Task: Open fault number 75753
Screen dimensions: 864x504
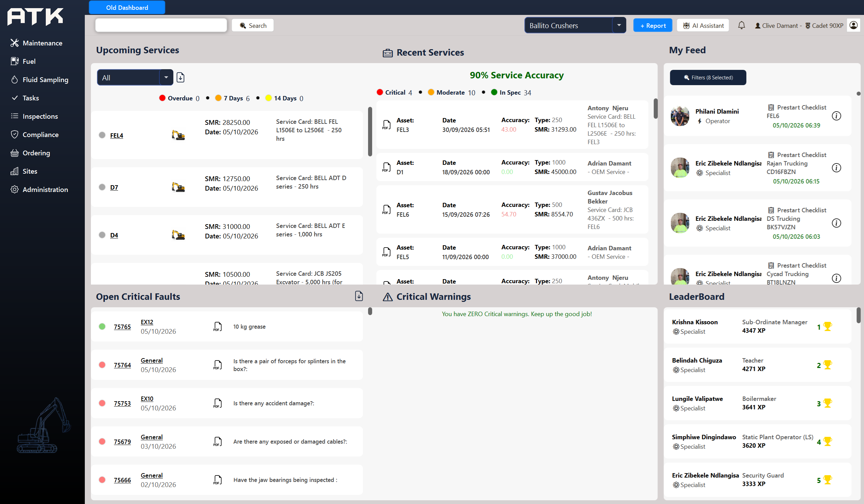Action: [122, 404]
